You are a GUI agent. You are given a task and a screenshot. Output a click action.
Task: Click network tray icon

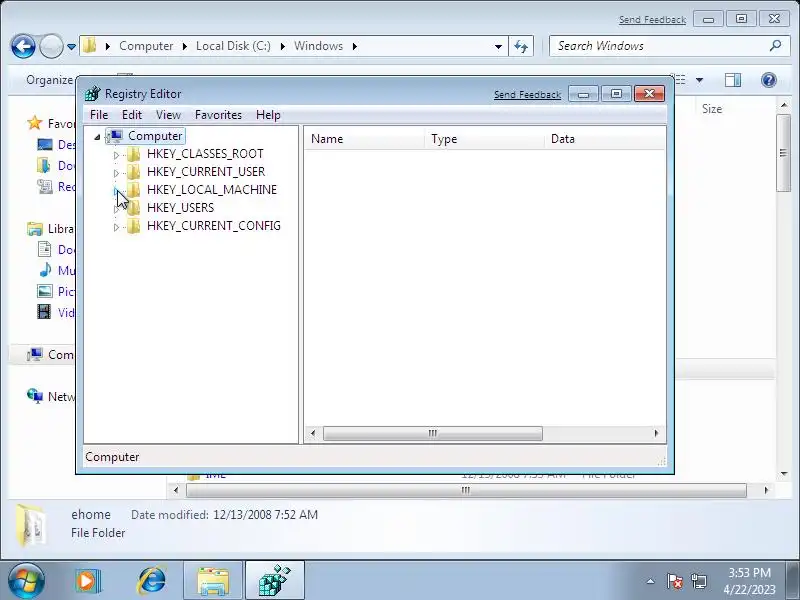pyautogui.click(x=698, y=581)
